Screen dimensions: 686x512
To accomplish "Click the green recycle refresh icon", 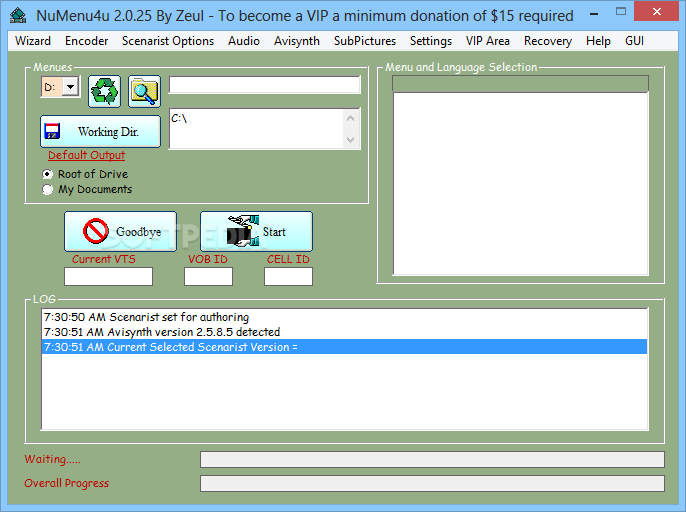I will click(x=104, y=91).
